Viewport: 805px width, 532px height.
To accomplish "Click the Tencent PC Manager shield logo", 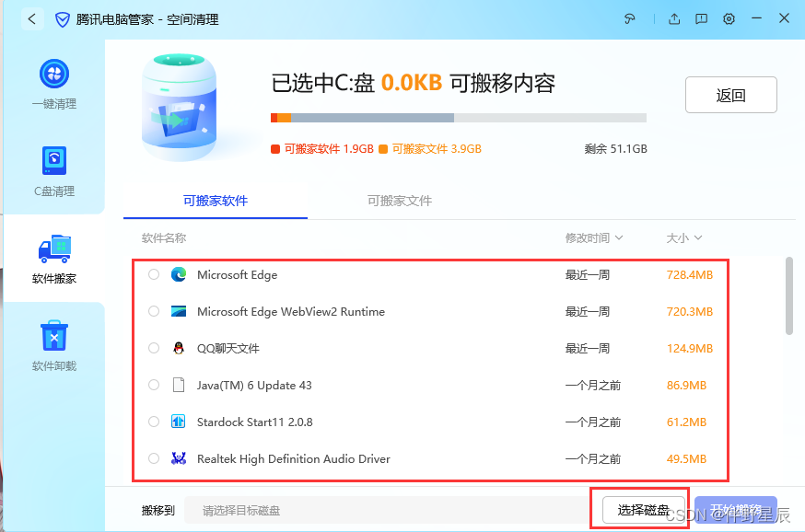I will tap(63, 20).
